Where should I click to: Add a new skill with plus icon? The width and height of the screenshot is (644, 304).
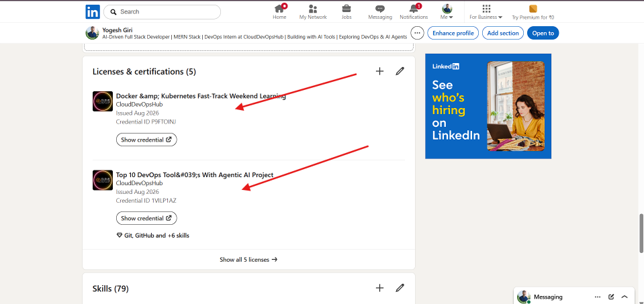point(379,288)
